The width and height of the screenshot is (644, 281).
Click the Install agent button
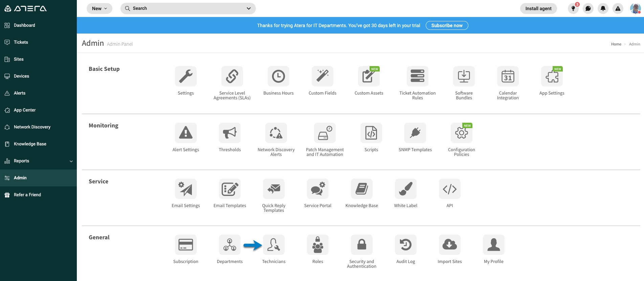point(538,8)
